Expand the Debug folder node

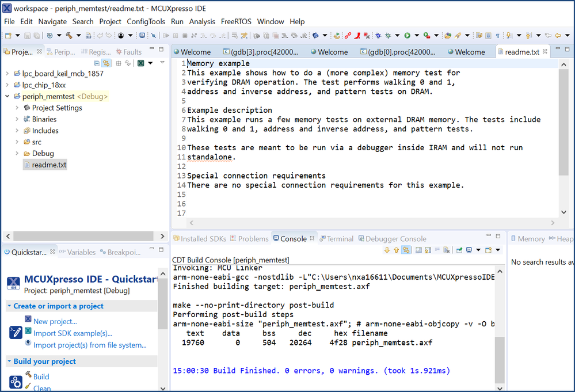17,153
